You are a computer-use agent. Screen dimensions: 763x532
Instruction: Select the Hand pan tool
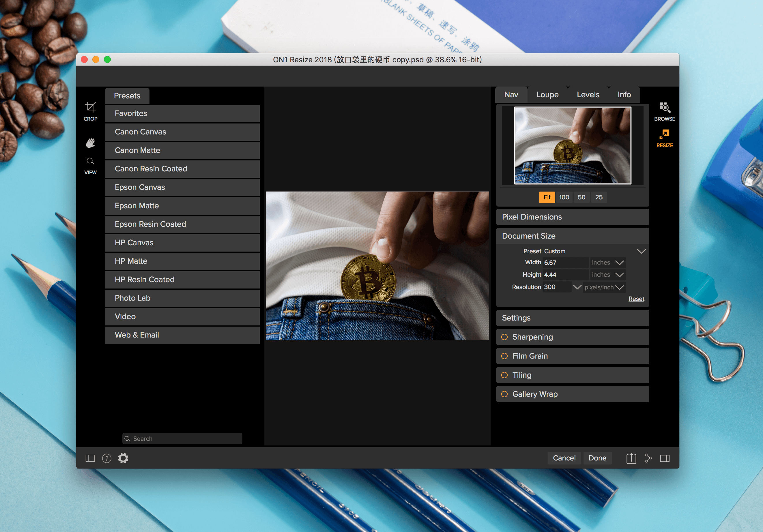[90, 143]
